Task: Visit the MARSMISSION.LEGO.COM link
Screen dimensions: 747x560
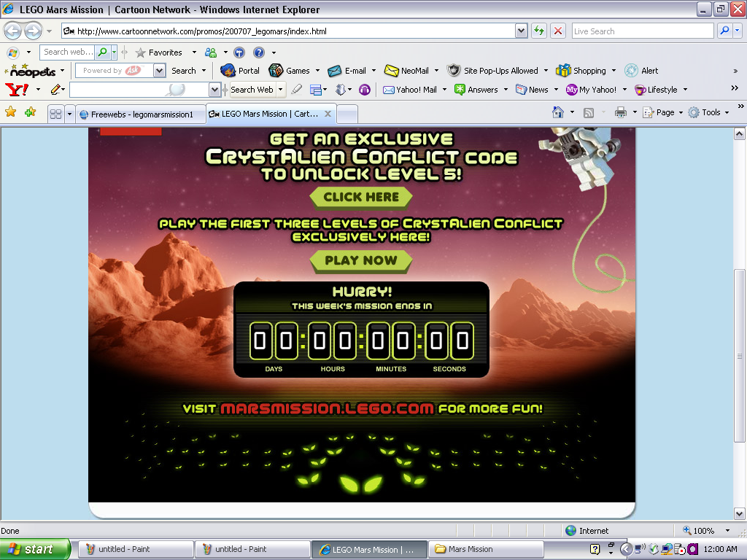Action: [328, 408]
